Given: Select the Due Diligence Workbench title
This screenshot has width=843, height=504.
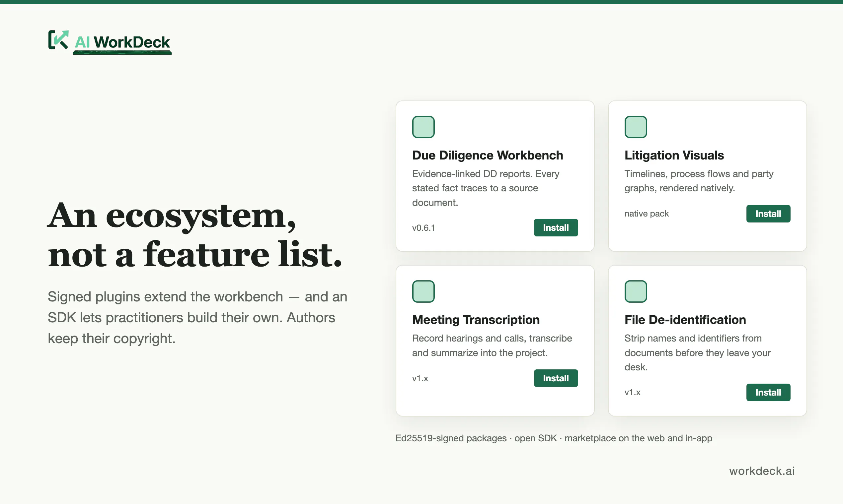Looking at the screenshot, I should point(488,155).
